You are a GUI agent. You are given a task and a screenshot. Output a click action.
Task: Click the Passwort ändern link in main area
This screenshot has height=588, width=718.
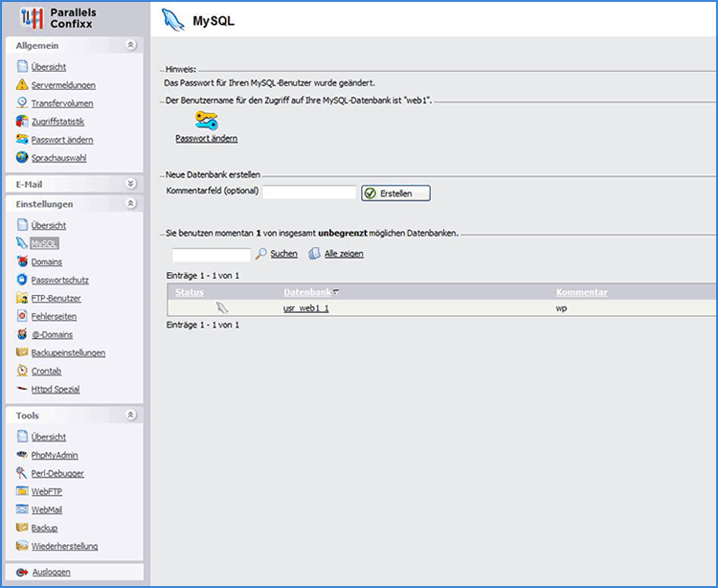click(x=207, y=138)
